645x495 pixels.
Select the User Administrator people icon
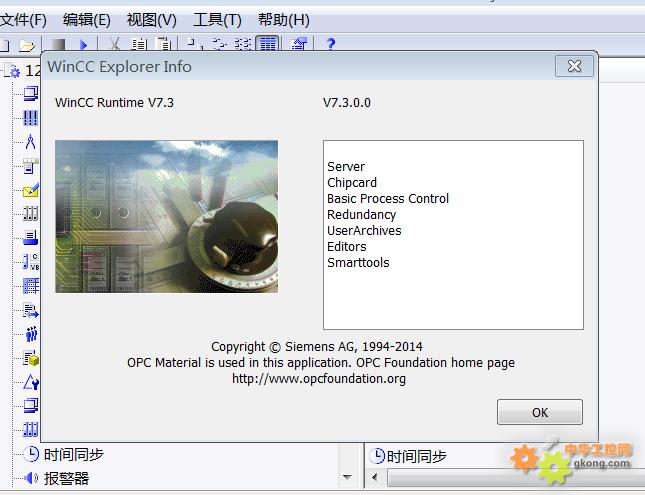[x=31, y=334]
